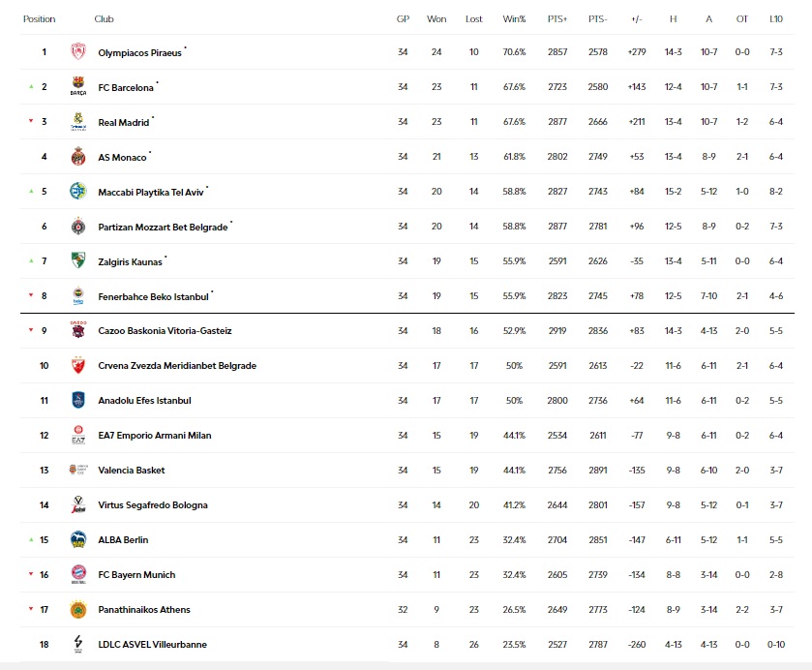This screenshot has height=670, width=812.
Task: Select the AS Monaco club logo
Action: [x=78, y=156]
